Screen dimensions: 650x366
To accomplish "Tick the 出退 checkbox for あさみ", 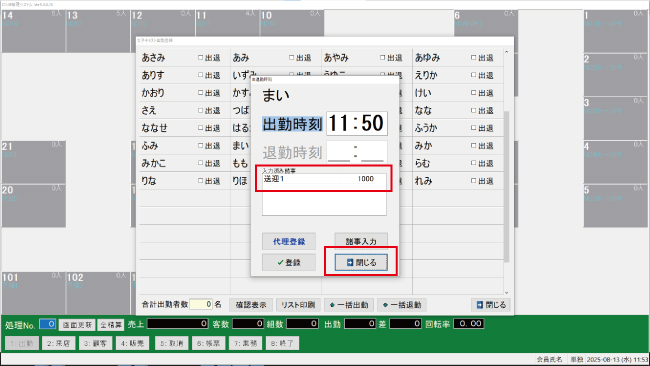I will click(x=201, y=58).
